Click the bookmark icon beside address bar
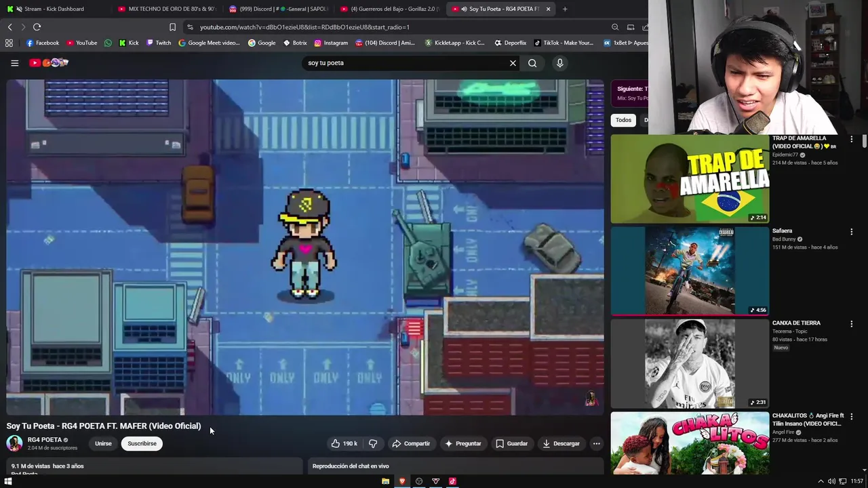This screenshot has height=488, width=868. pyautogui.click(x=172, y=27)
